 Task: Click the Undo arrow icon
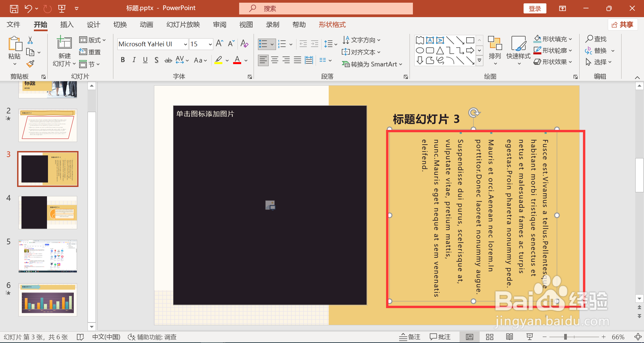(x=28, y=8)
